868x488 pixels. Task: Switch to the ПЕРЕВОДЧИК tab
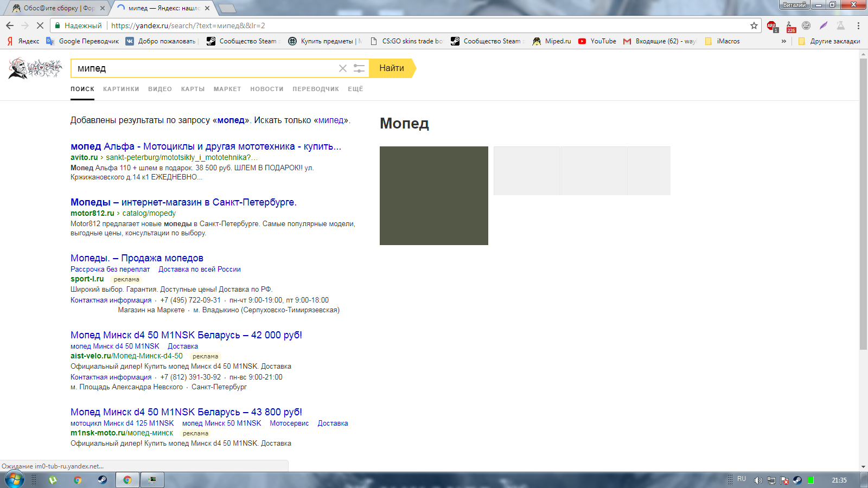tap(316, 89)
